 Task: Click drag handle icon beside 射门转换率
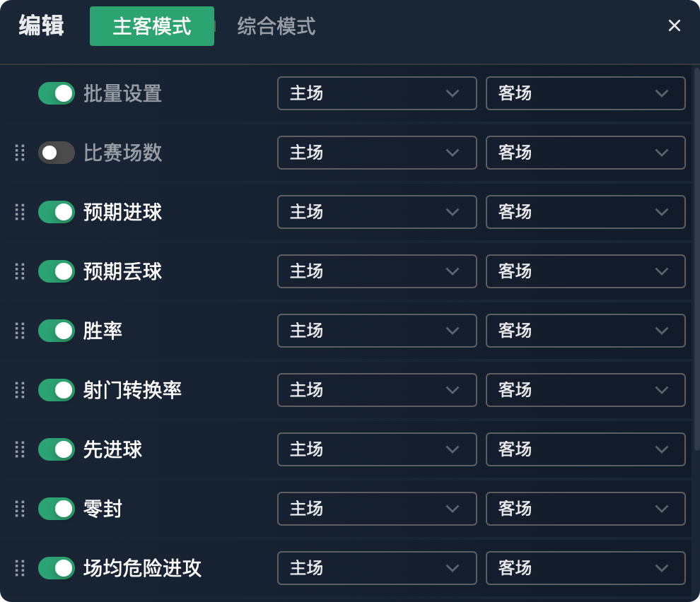20,390
